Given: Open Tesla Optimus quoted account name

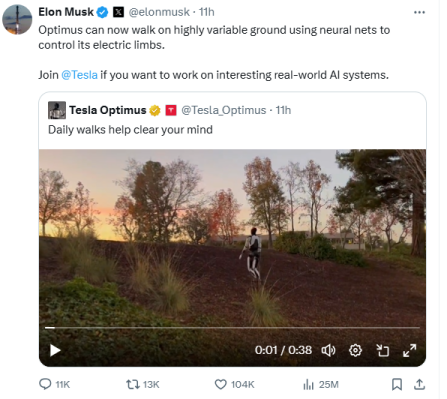Looking at the screenshot, I should (108, 110).
